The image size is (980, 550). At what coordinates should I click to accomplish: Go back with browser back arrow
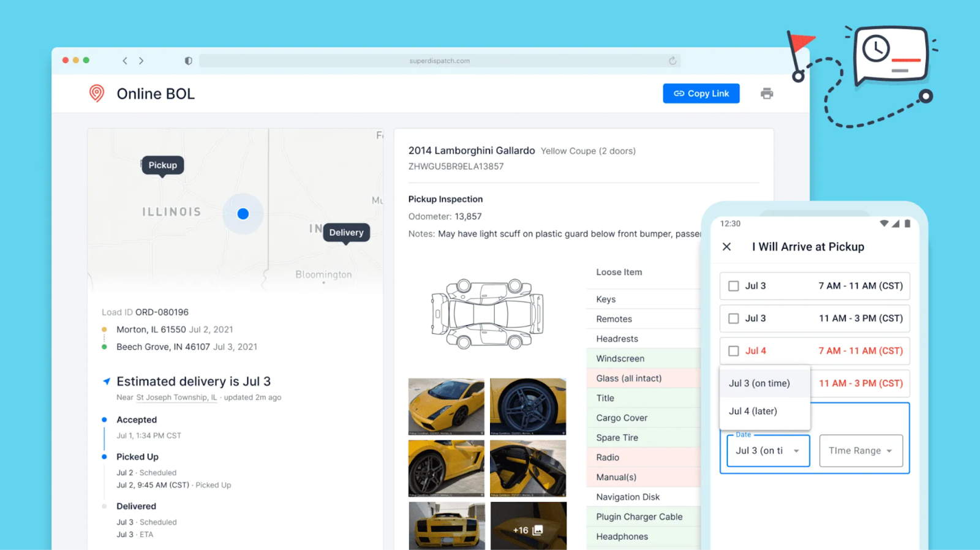coord(125,61)
